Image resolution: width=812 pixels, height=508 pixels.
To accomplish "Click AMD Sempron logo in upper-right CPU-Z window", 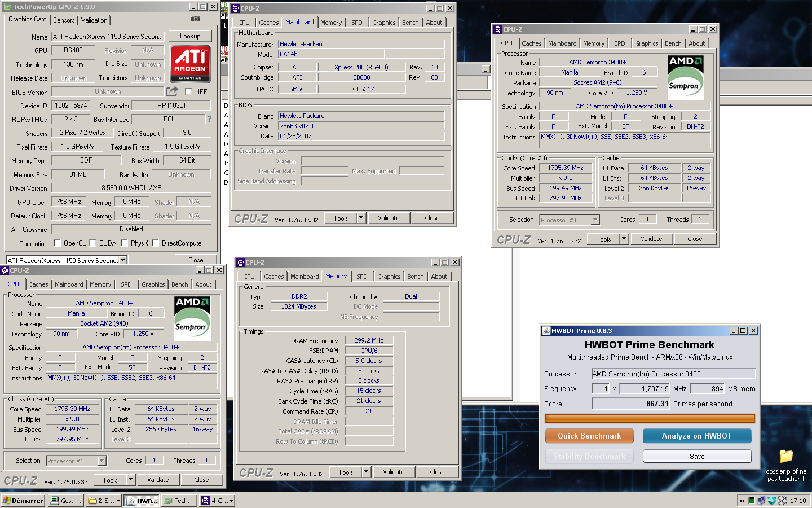I will pos(686,77).
